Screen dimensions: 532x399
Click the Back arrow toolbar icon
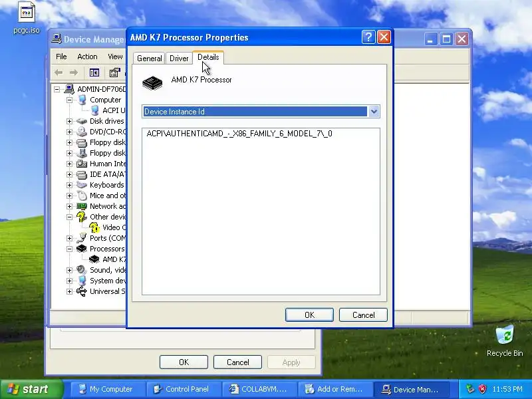coord(59,72)
